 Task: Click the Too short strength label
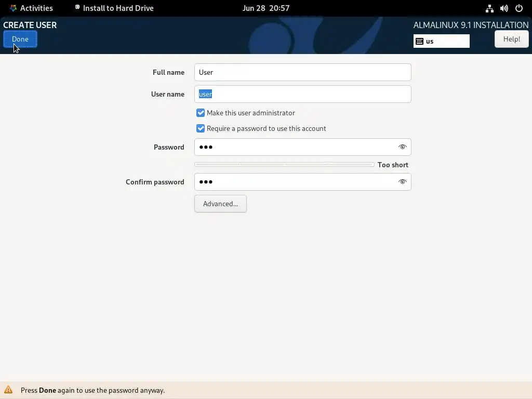393,165
